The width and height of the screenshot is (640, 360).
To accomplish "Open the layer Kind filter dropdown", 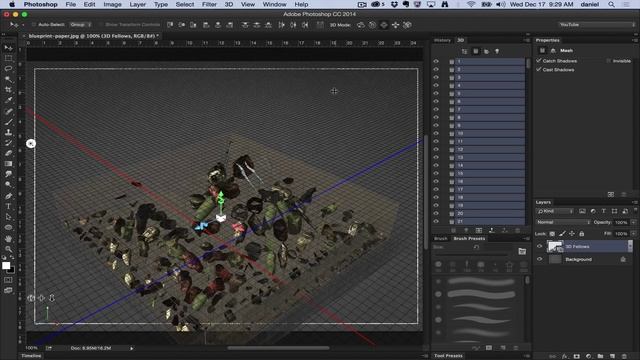I will point(555,211).
